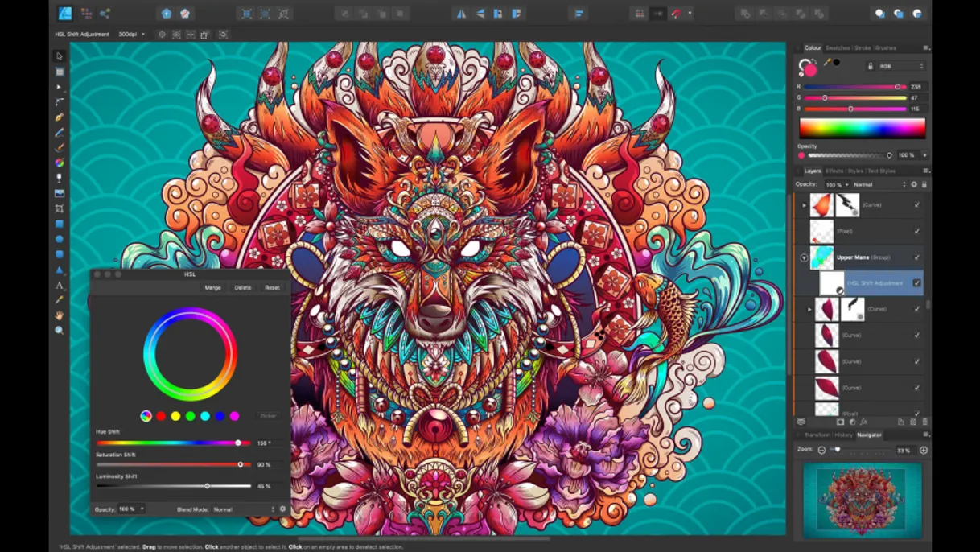The height and width of the screenshot is (552, 980).
Task: Select the Zoom tool in toolbox
Action: coord(60,331)
